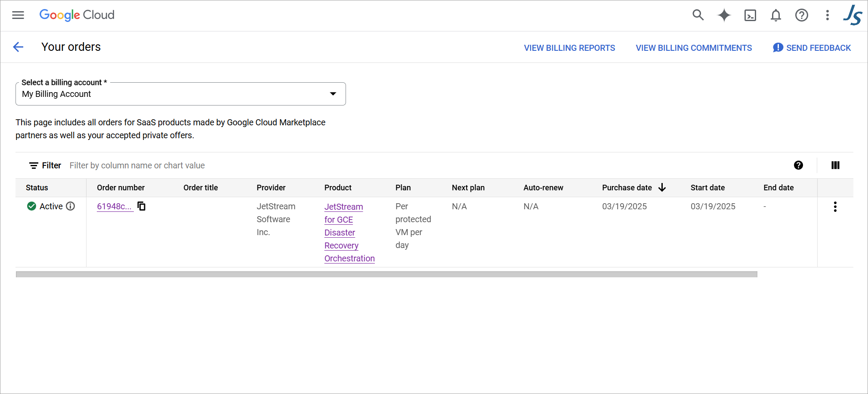The image size is (868, 394).
Task: Sort by Purchase date arrow
Action: tap(662, 188)
